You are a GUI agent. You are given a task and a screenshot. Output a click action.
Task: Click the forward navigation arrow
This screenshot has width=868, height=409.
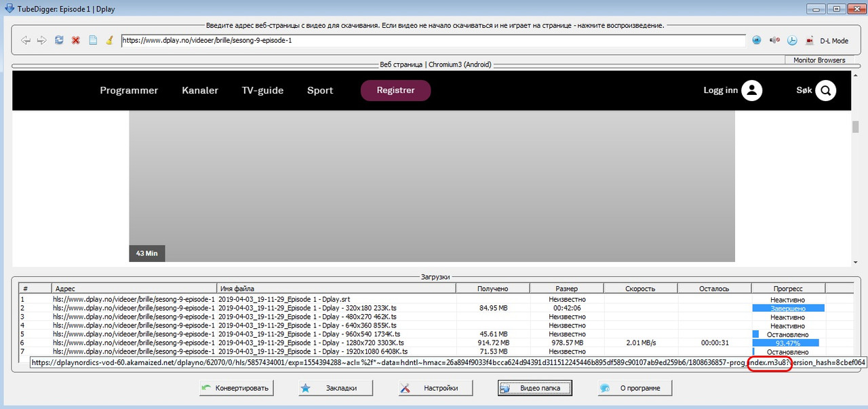42,41
